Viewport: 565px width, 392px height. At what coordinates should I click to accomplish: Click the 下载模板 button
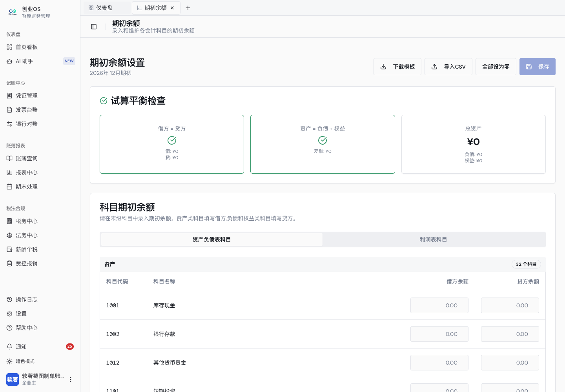[x=397, y=67]
